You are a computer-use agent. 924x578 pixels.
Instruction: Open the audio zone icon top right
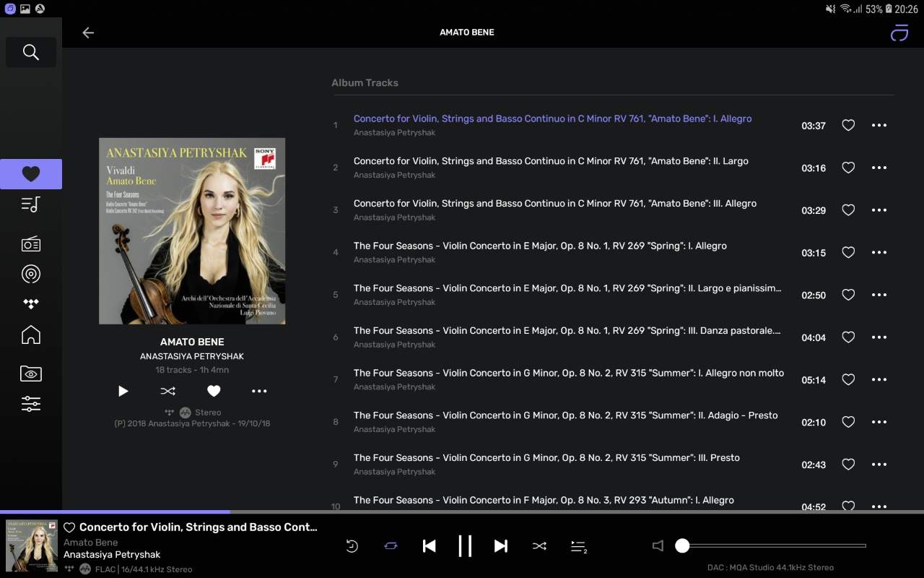[x=899, y=33]
